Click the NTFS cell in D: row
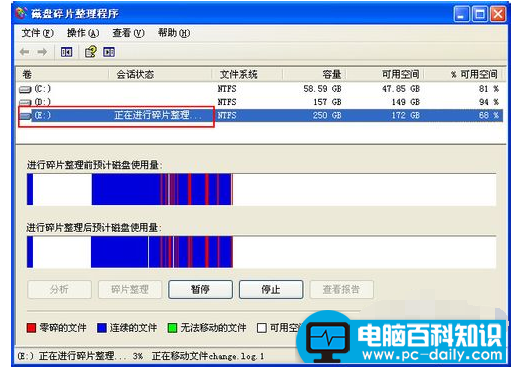The image size is (511, 368). click(x=227, y=102)
